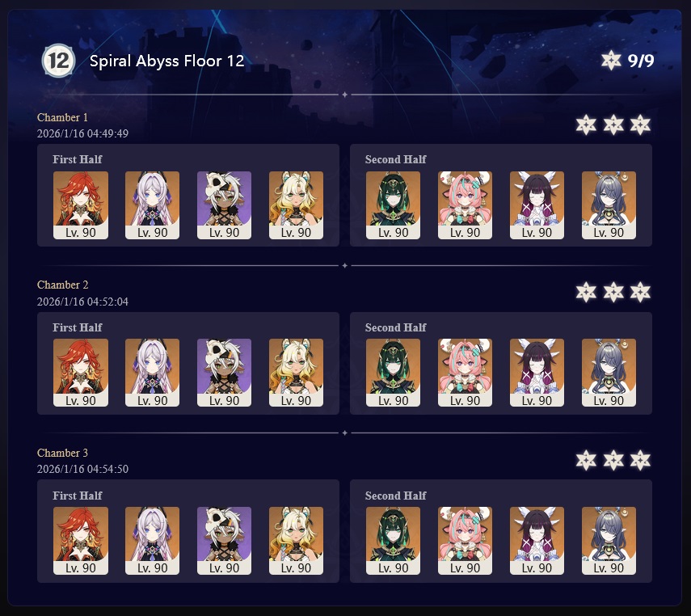Click Chamber 1 first star icon
691x616 pixels.
coord(586,124)
